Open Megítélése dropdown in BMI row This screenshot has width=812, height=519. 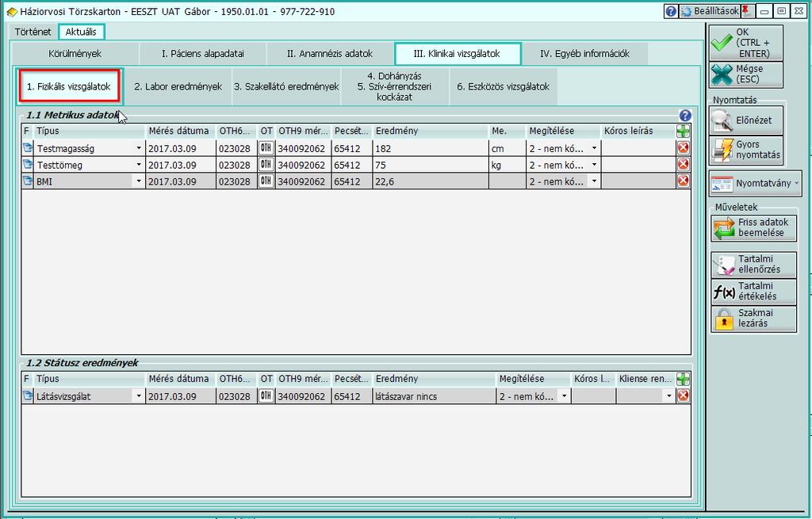point(594,181)
